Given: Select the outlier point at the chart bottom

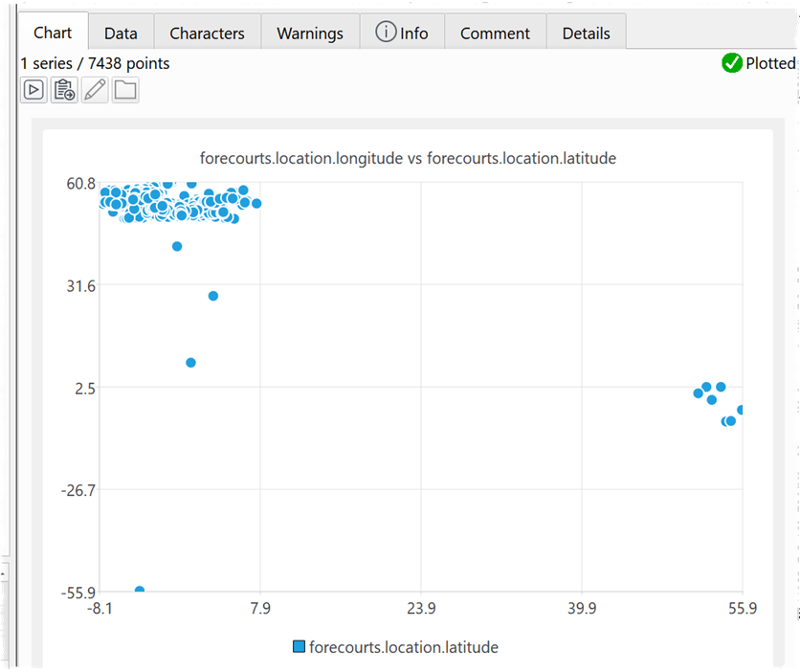Looking at the screenshot, I should point(140,591).
